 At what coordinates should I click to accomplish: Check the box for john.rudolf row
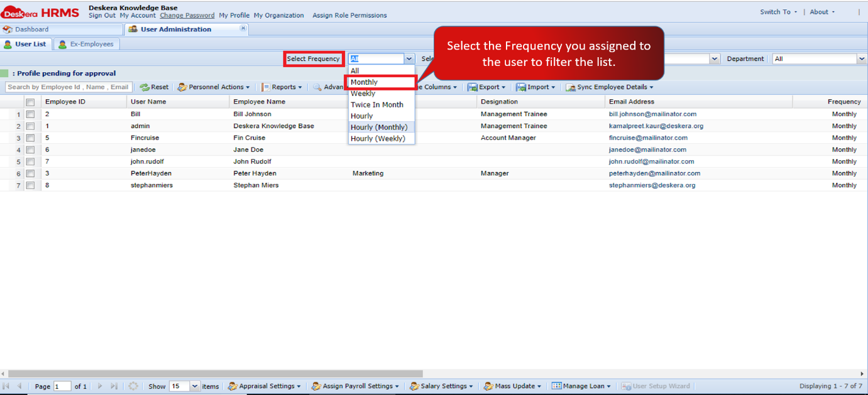tap(30, 162)
